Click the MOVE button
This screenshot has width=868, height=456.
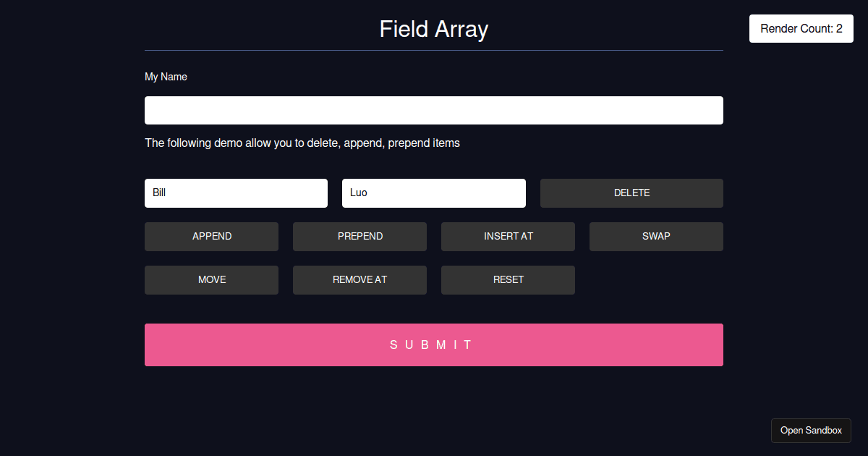[x=211, y=279]
